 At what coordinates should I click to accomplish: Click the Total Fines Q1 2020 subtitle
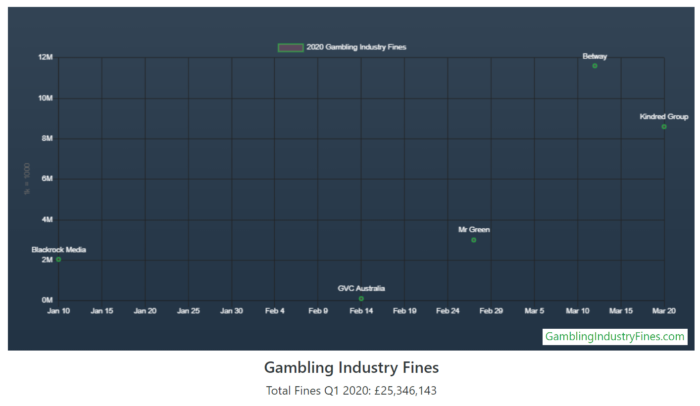(x=351, y=391)
